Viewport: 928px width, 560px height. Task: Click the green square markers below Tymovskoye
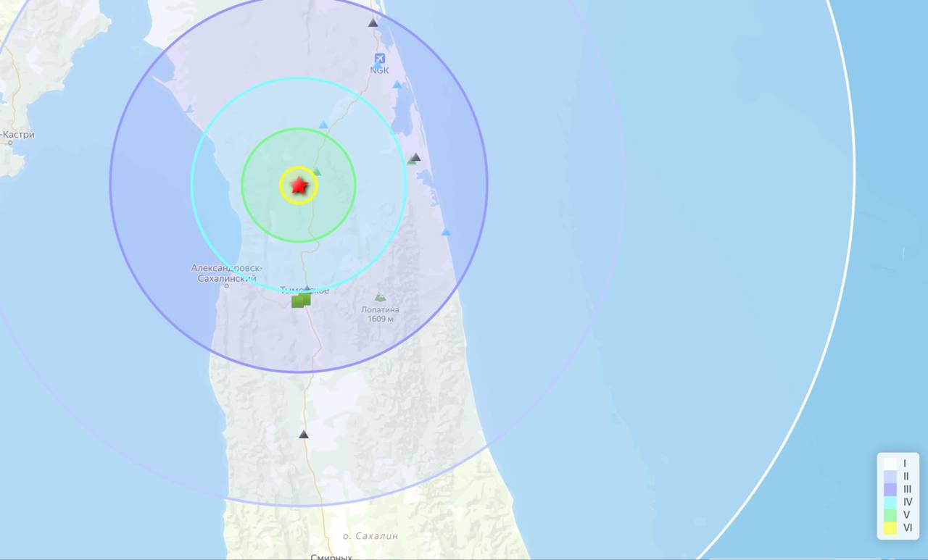point(301,301)
